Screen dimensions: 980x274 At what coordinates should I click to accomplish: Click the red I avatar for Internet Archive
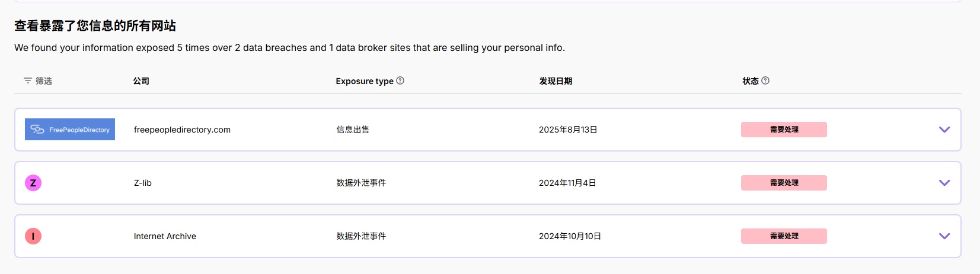point(33,236)
